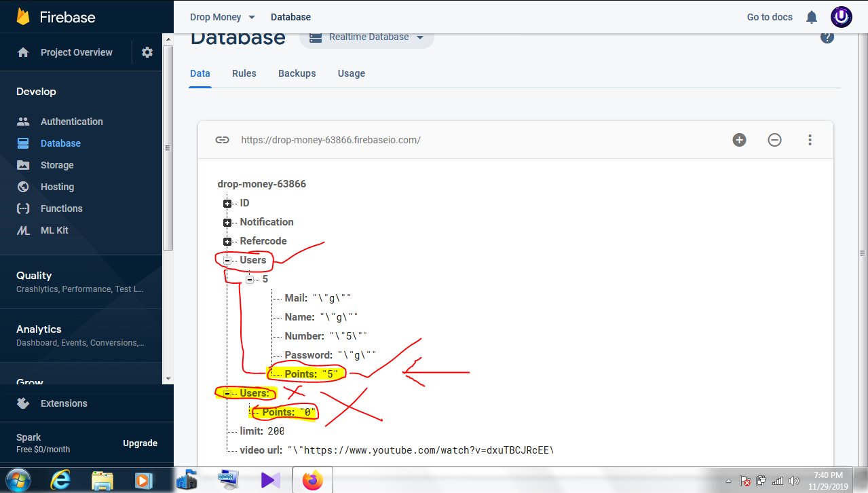Viewport: 868px width, 493px height.
Task: Open the Realtime Database type dropdown
Action: [367, 37]
